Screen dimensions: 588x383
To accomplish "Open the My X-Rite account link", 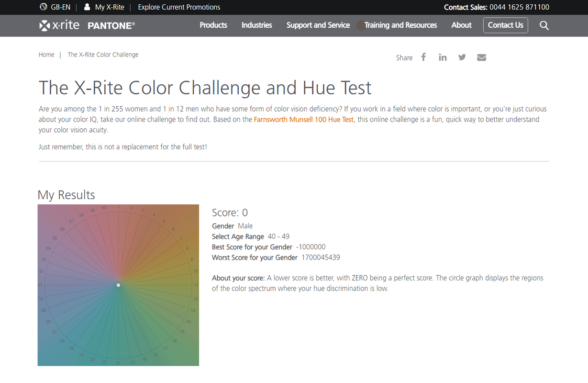I will [x=110, y=7].
